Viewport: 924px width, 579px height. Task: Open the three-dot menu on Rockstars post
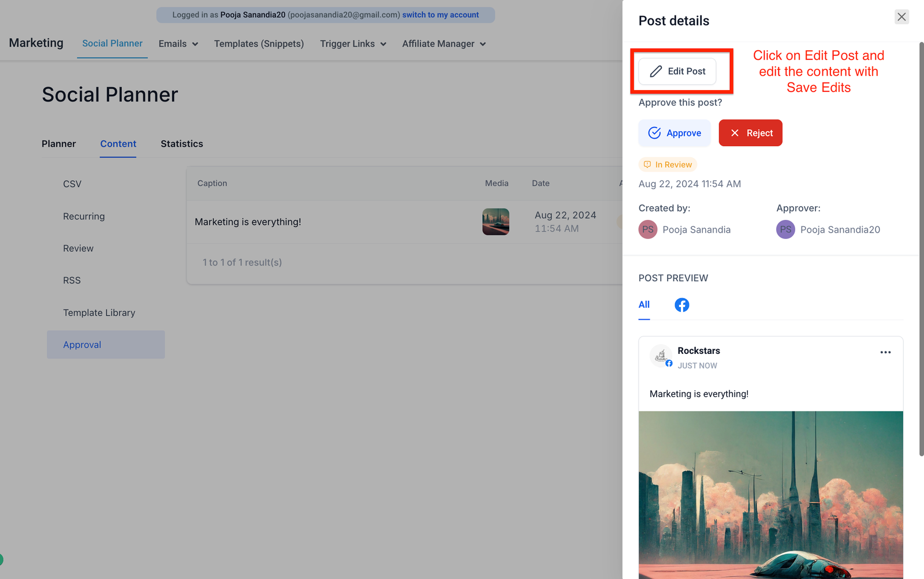[x=885, y=352]
